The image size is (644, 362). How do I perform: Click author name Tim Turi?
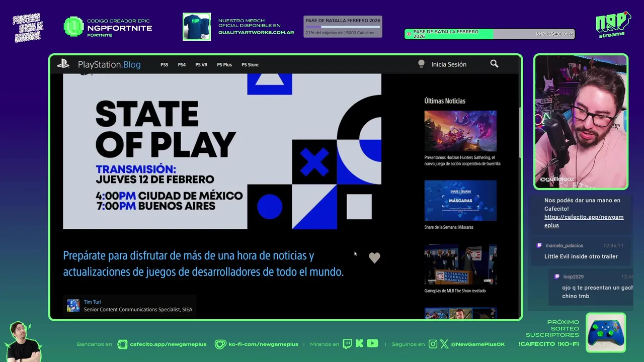pyautogui.click(x=92, y=302)
